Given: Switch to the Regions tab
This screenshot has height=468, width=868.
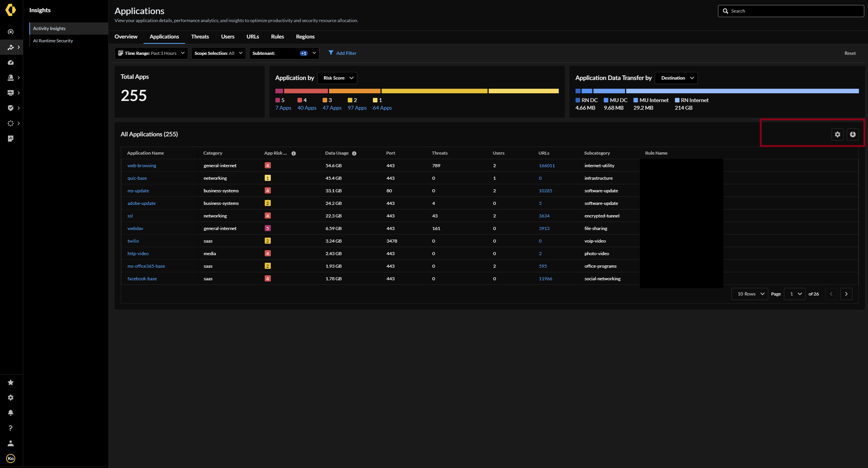Looking at the screenshot, I should point(305,37).
